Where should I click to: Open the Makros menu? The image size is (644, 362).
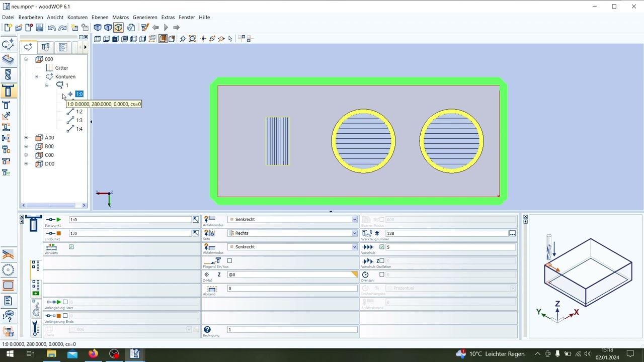click(x=121, y=17)
